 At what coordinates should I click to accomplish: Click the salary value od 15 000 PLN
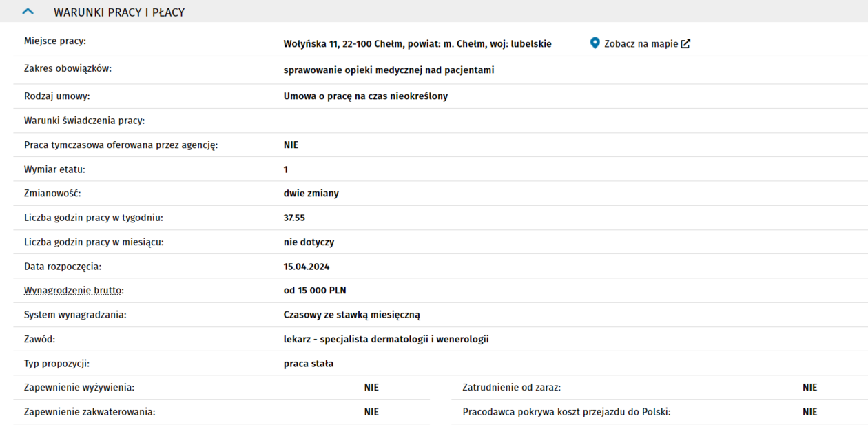314,291
